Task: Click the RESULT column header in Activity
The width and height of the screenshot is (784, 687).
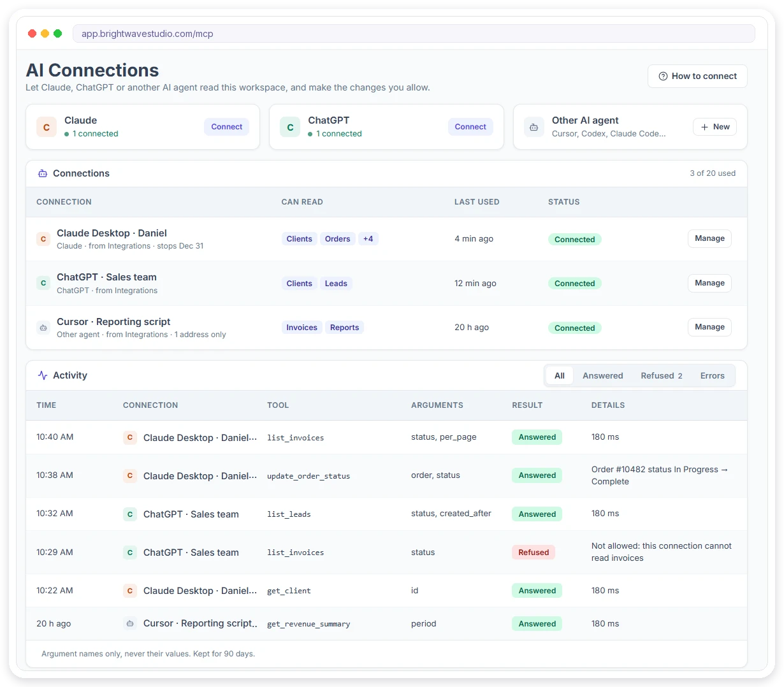Action: click(527, 405)
